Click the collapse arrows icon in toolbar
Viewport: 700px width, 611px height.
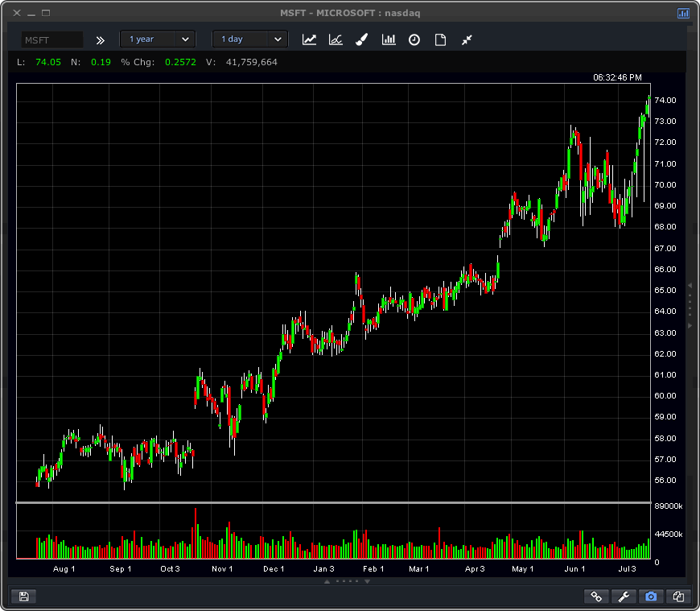(467, 39)
